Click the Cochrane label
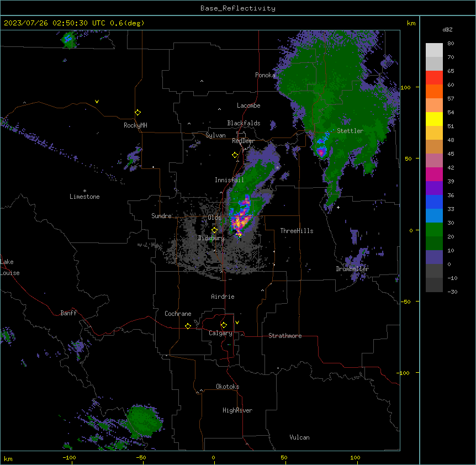 pyautogui.click(x=178, y=314)
